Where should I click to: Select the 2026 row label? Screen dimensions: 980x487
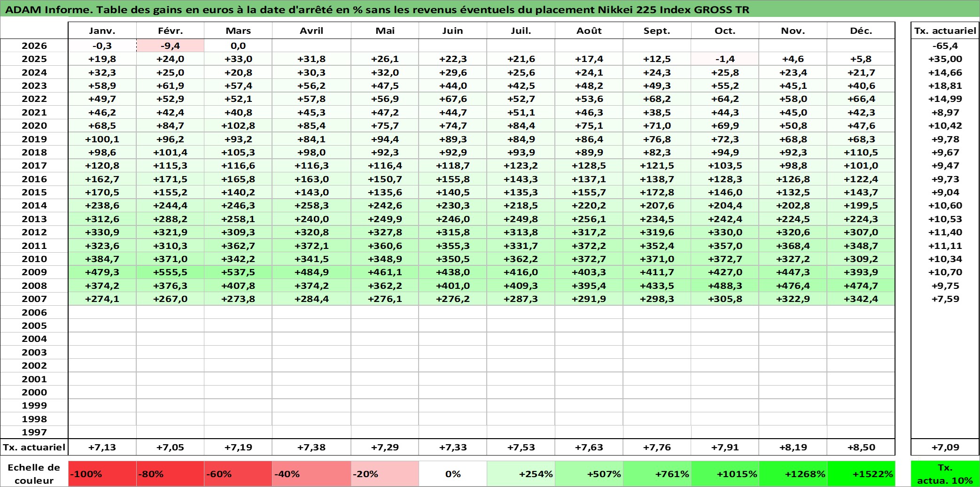[x=34, y=46]
